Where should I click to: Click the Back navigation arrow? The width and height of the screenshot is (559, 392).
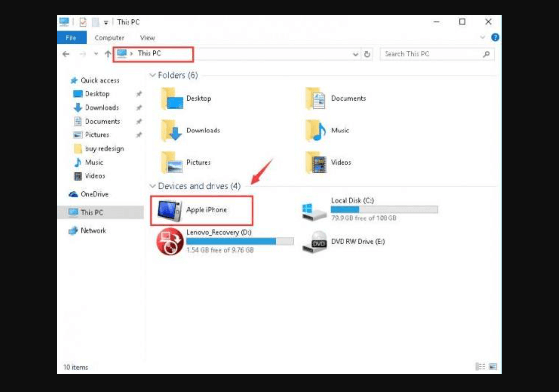[66, 54]
